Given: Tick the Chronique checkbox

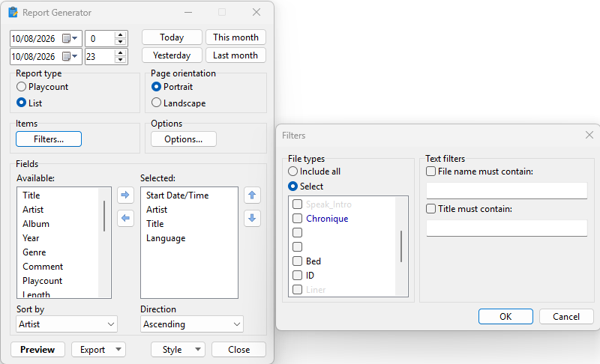Looking at the screenshot, I should click(x=297, y=218).
